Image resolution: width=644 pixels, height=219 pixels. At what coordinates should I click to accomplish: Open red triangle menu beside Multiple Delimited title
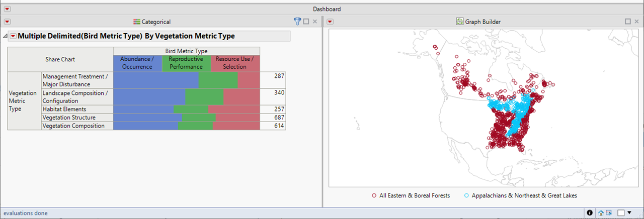[13, 36]
